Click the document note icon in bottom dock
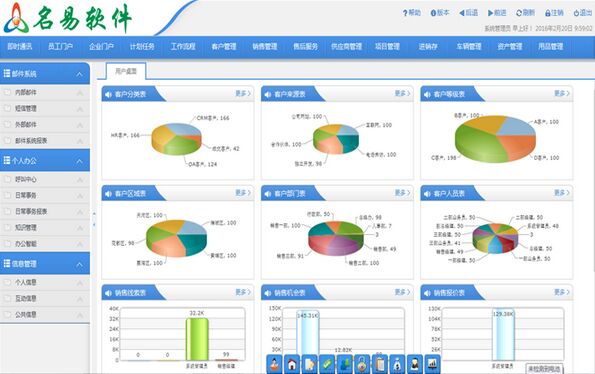The height and width of the screenshot is (374, 595). (x=309, y=364)
